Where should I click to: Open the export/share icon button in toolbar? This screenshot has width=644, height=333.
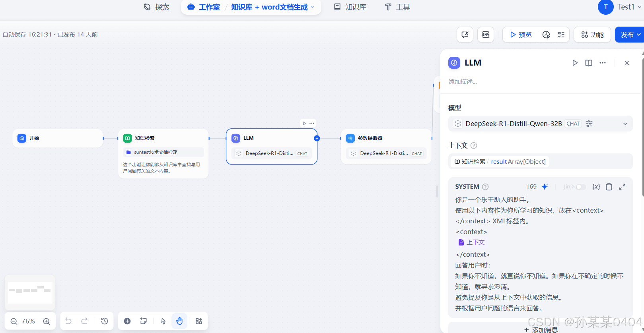465,35
